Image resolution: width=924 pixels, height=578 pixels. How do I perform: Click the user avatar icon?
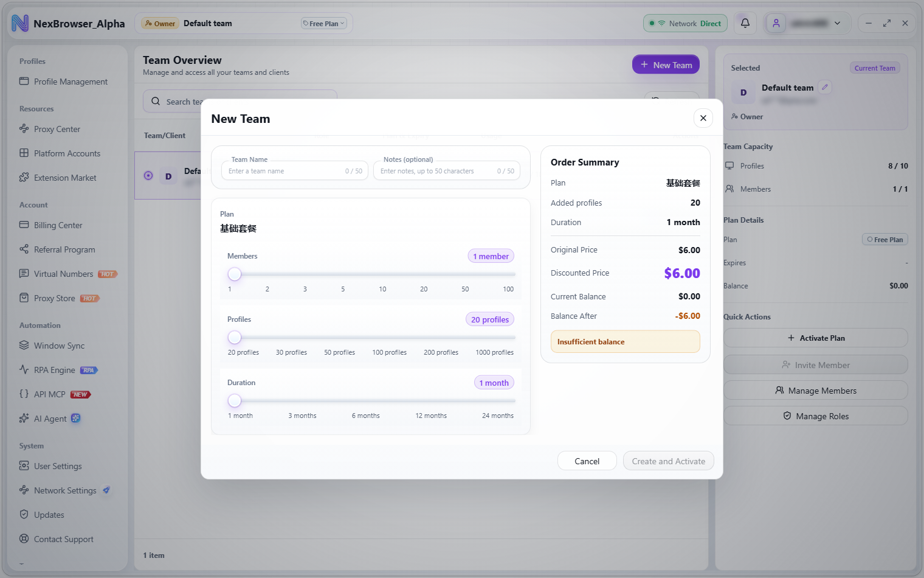[x=776, y=23]
